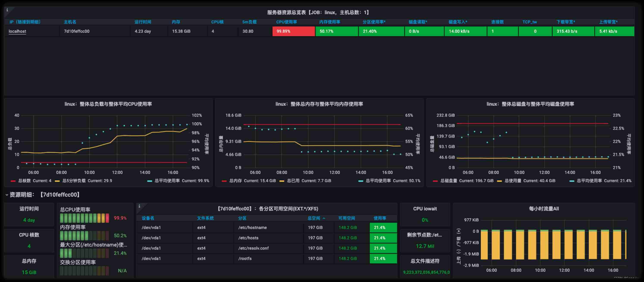Sort table by 内存使用率 column
The height and width of the screenshot is (282, 644).
coord(329,22)
